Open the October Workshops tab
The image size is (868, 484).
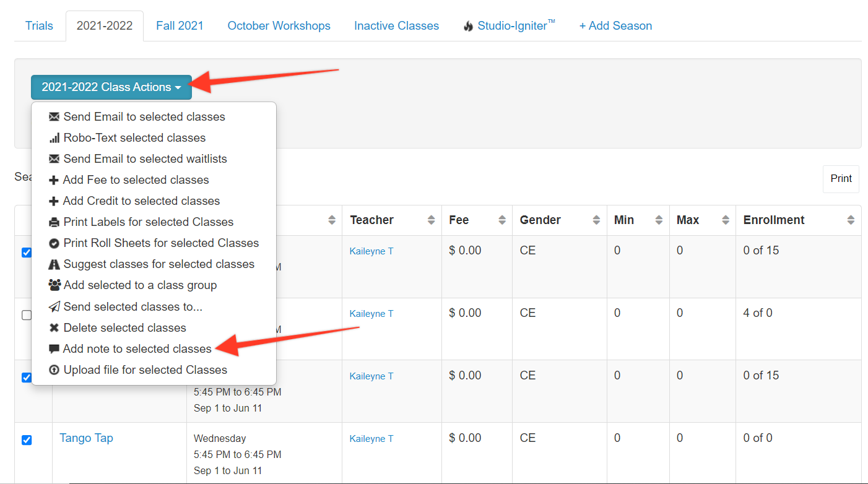tap(279, 26)
